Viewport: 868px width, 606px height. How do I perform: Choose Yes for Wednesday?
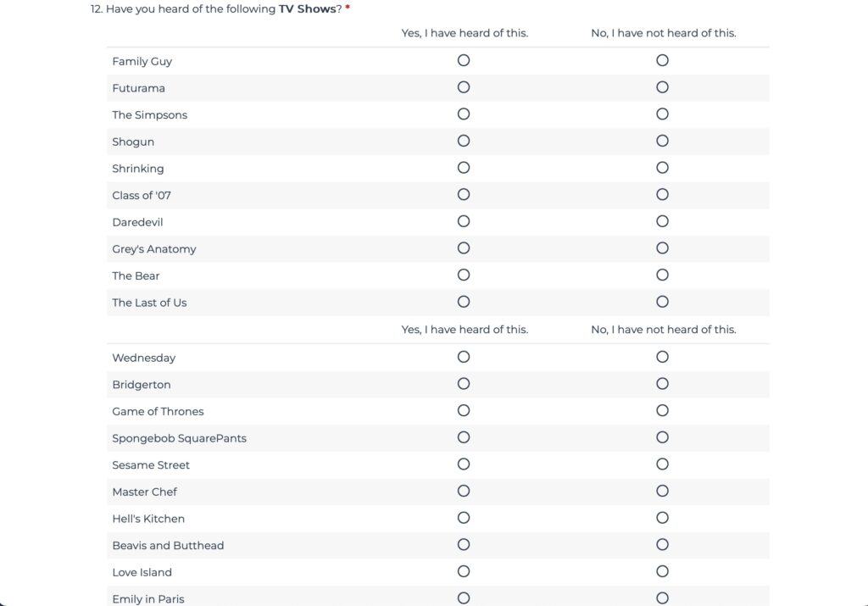point(464,357)
